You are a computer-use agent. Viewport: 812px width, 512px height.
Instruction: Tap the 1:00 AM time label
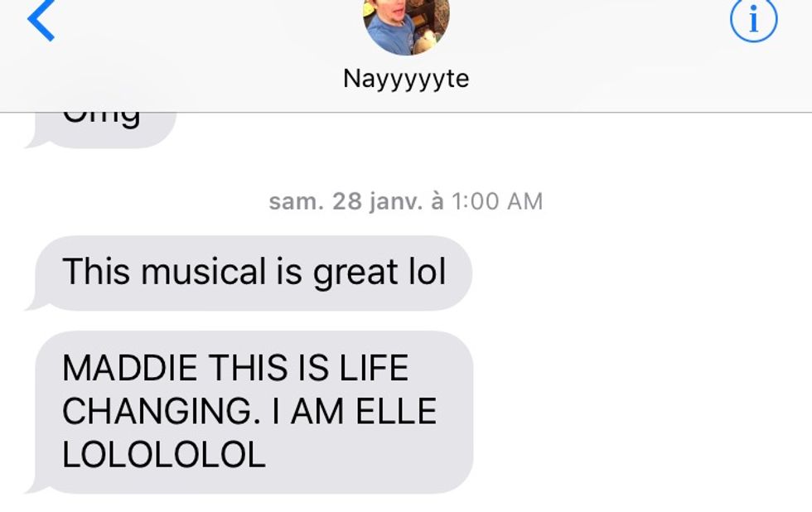point(497,201)
